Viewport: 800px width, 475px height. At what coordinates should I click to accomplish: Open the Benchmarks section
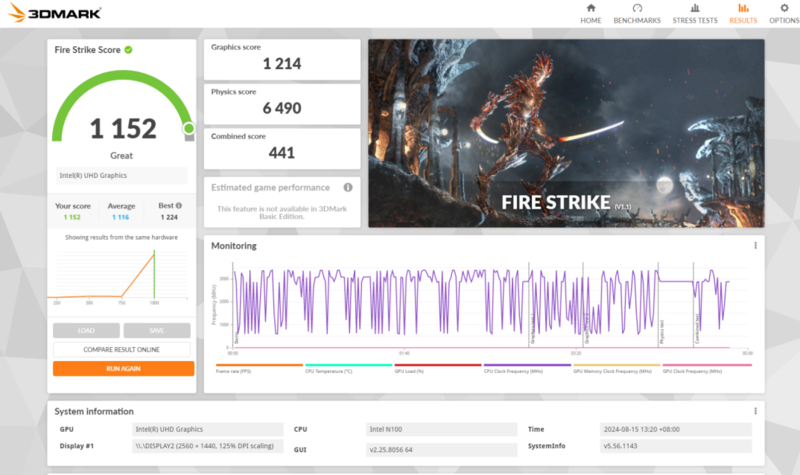coord(636,13)
